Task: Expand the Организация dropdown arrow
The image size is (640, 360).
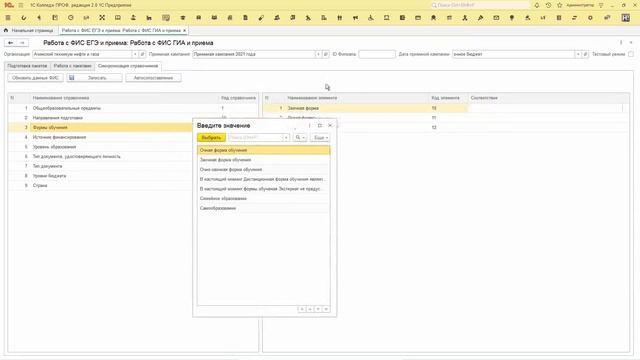Action: [135, 54]
